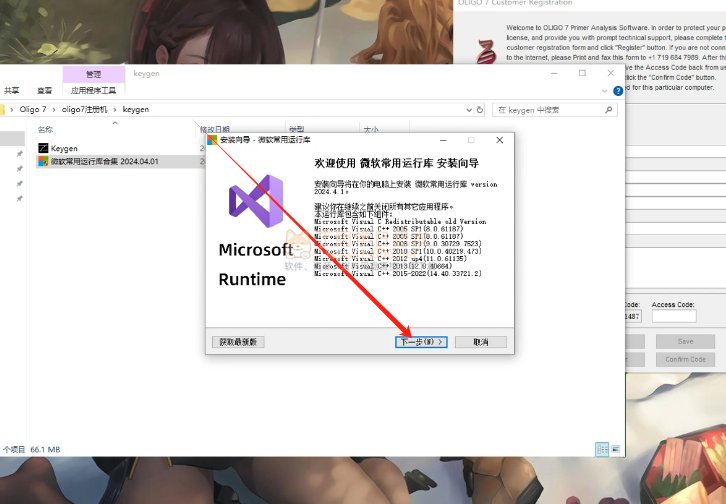Image resolution: width=726 pixels, height=504 pixels.
Task: Click the Confirm Code button
Action: click(685, 359)
